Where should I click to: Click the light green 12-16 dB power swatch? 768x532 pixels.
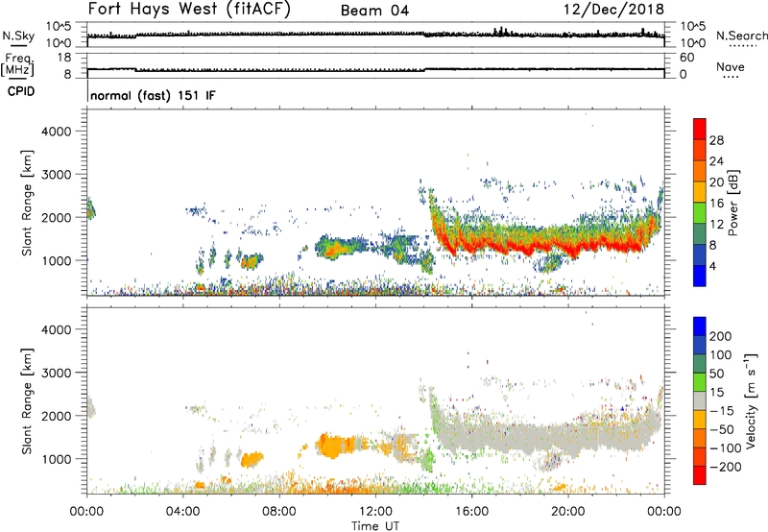click(700, 213)
